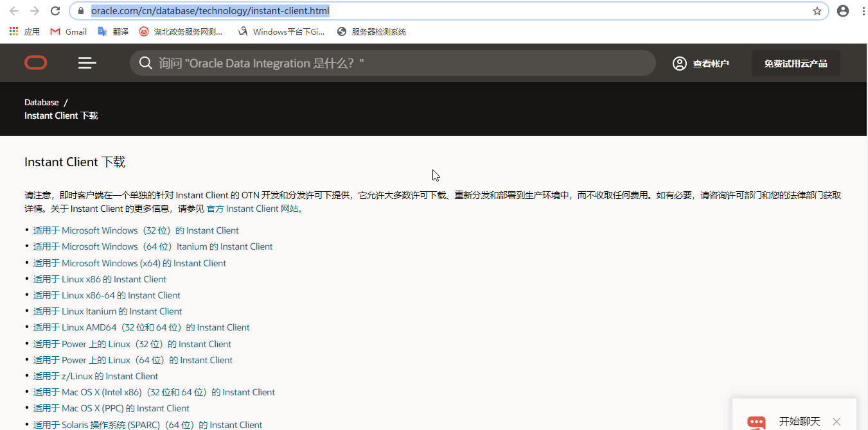Open the 查看帐户 account icon
The width and height of the screenshot is (868, 430).
click(x=679, y=63)
